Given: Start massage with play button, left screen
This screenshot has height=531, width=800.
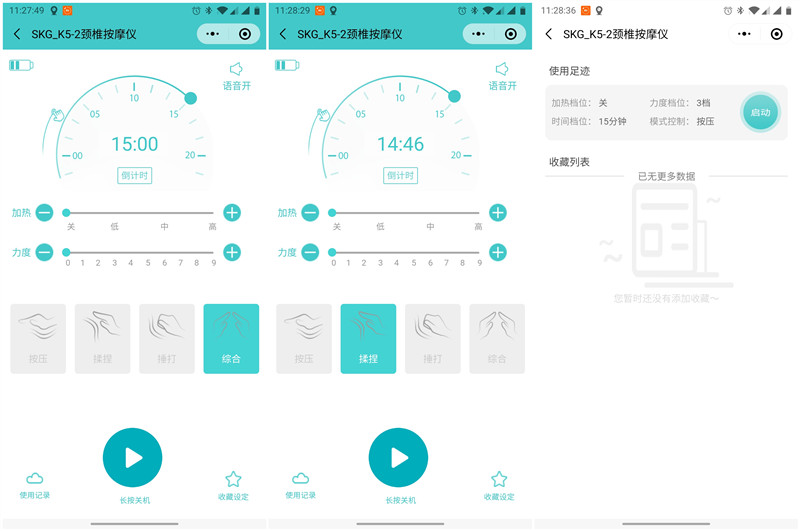Looking at the screenshot, I should pos(133,458).
